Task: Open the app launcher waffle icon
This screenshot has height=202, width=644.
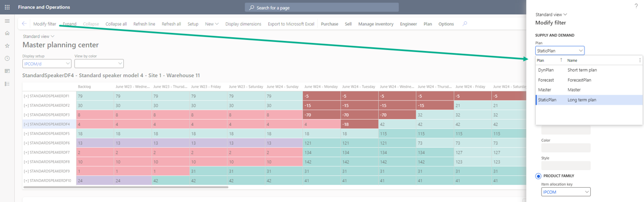Action: point(7,7)
